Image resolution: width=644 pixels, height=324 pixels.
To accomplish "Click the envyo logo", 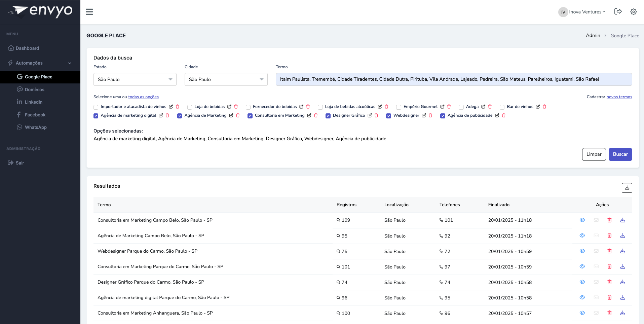I will point(40,11).
